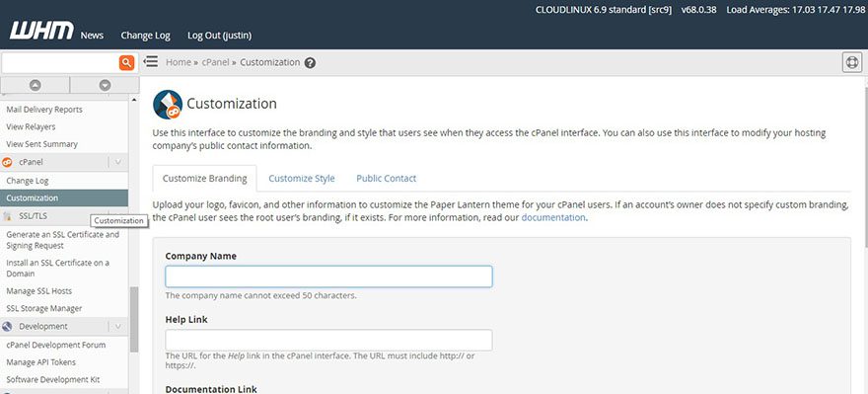Click the sidebar vertical scrollbar thumb

coord(134,319)
